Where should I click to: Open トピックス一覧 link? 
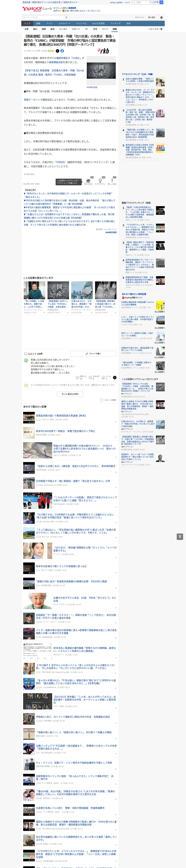[x=155, y=29]
